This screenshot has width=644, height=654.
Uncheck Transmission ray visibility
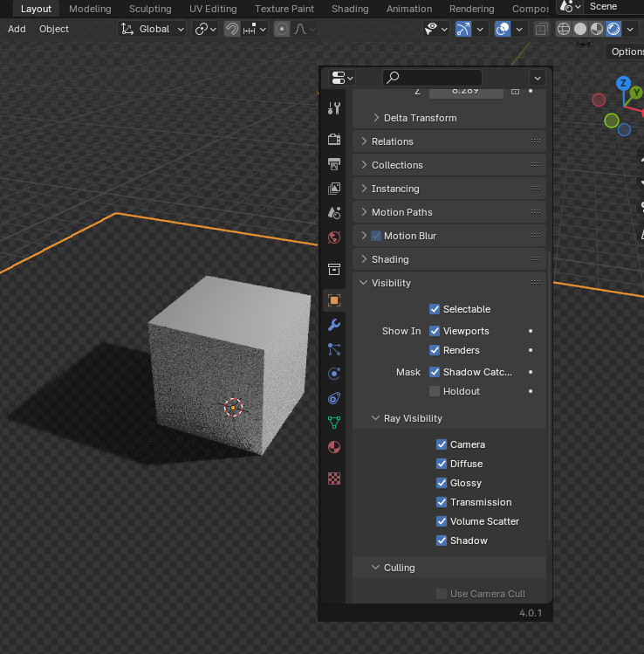click(442, 502)
